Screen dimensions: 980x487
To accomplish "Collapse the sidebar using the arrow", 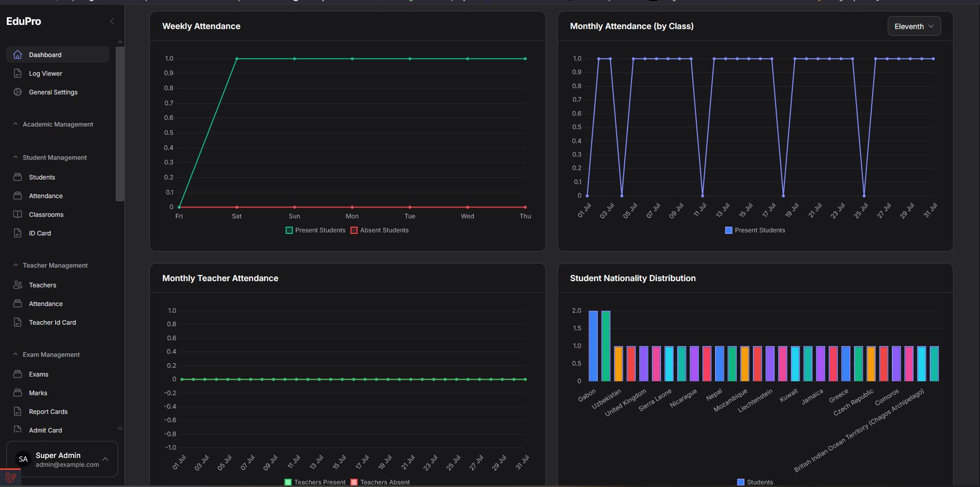I will click(x=112, y=21).
